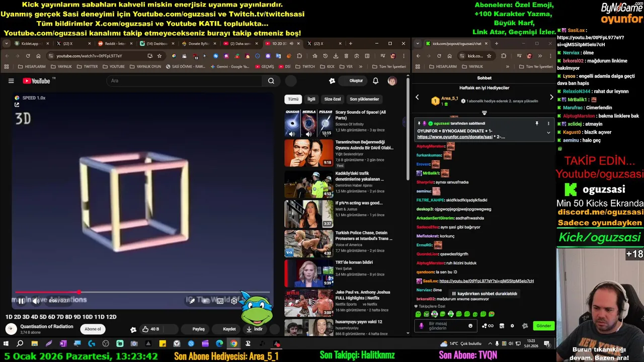The height and width of the screenshot is (362, 644).
Task: Open Scary Sounds of Space video thumbnail
Action: pyautogui.click(x=309, y=124)
